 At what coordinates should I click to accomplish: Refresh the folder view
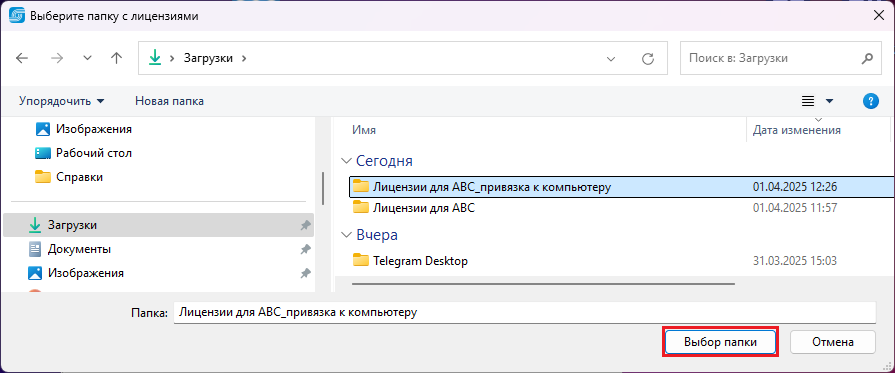pos(648,58)
